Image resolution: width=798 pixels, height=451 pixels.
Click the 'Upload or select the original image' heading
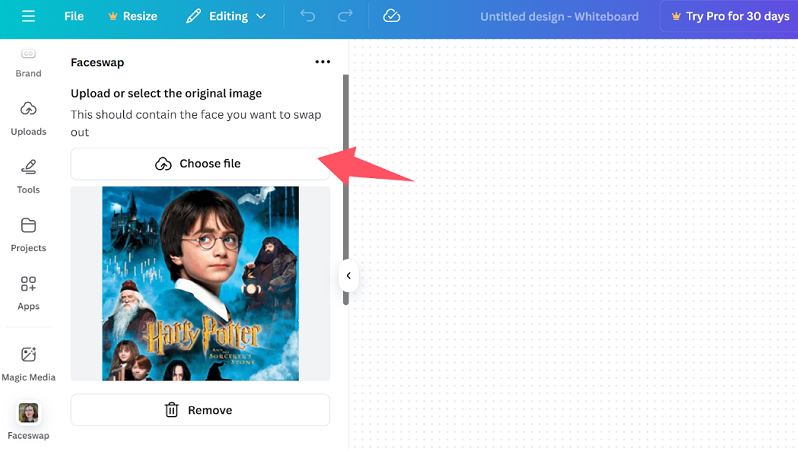click(x=166, y=94)
